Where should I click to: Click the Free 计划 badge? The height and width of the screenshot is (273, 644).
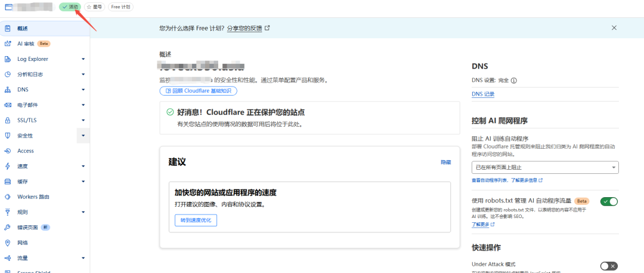click(120, 7)
